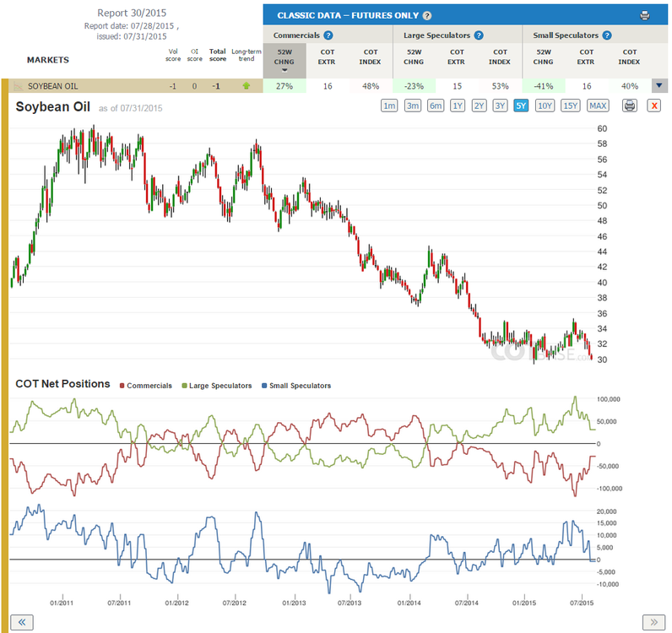Click the 48% Commercials COT index cell
This screenshot has height=633, width=672.
click(371, 86)
